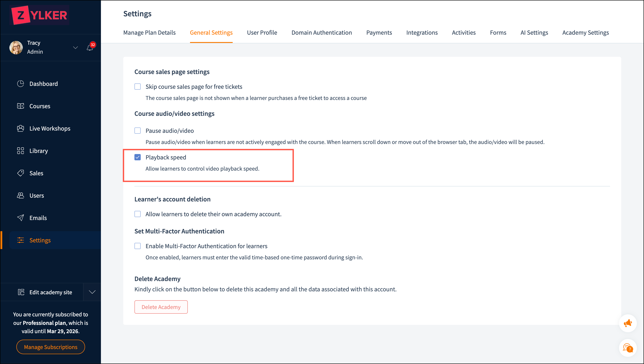Viewport: 644px width, 364px height.
Task: Open the notifications bell icon
Action: [90, 48]
